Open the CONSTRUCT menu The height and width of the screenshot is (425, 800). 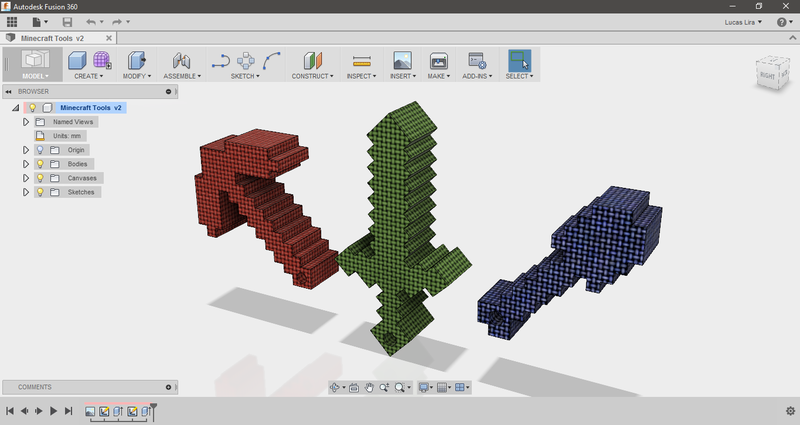(312, 76)
